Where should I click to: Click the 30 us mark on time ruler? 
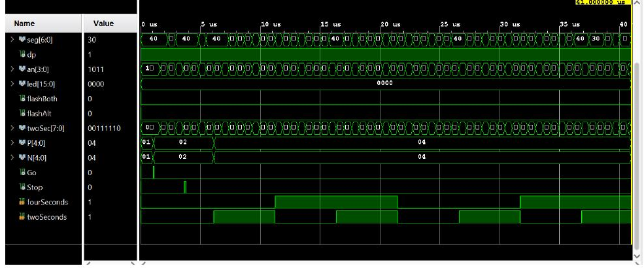pos(510,25)
